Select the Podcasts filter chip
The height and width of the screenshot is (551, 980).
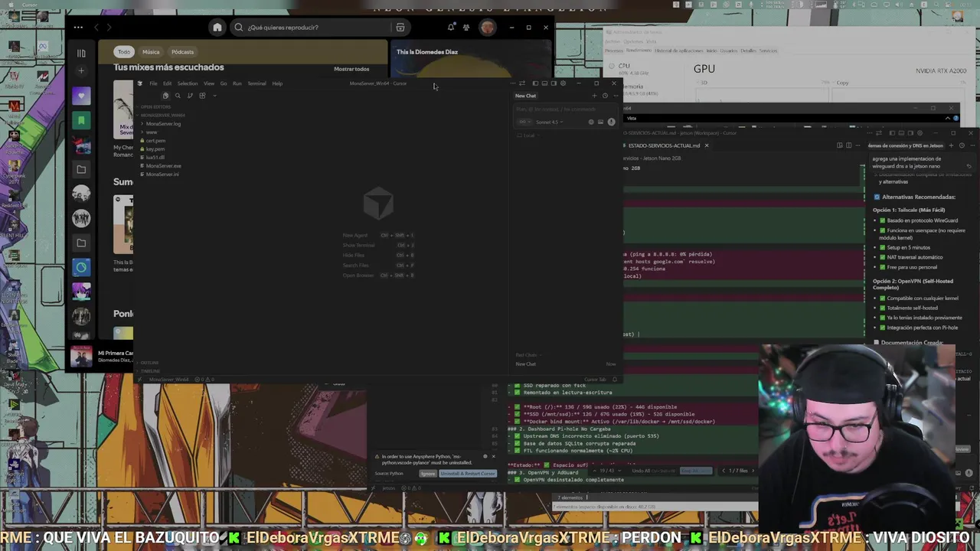pyautogui.click(x=182, y=52)
